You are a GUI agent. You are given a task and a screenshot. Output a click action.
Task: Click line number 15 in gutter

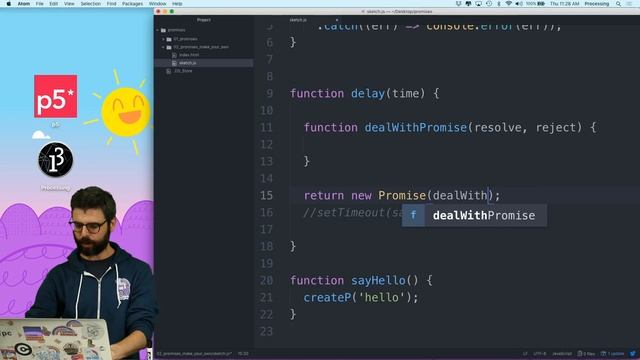[266, 196]
